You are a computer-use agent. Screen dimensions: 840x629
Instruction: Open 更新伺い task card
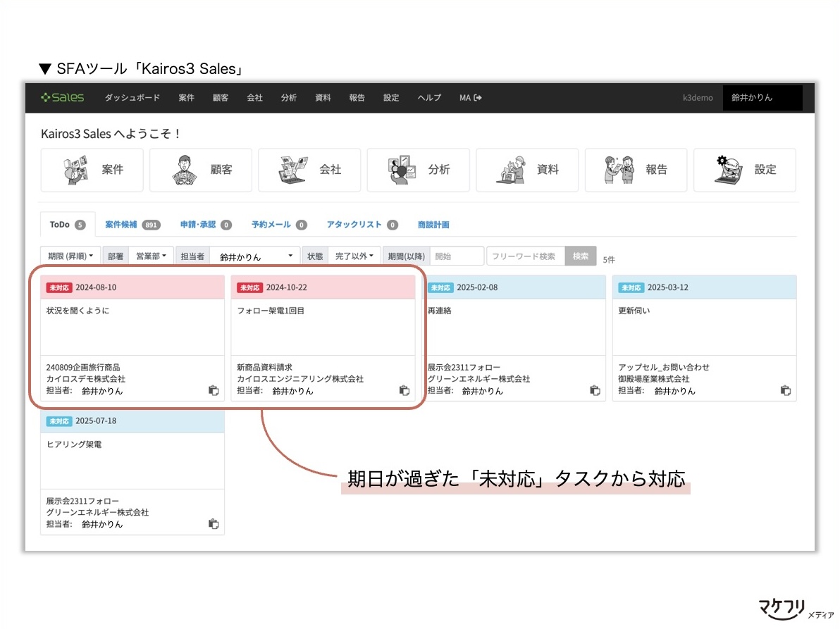705,338
